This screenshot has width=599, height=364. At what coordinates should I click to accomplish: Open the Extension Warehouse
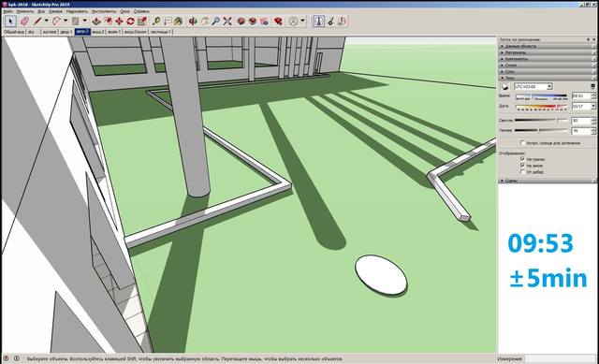[253, 22]
